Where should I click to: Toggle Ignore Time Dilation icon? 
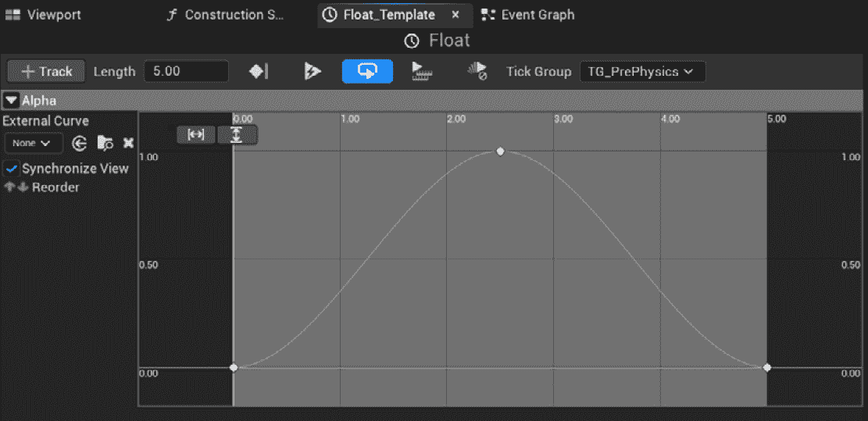(x=477, y=71)
